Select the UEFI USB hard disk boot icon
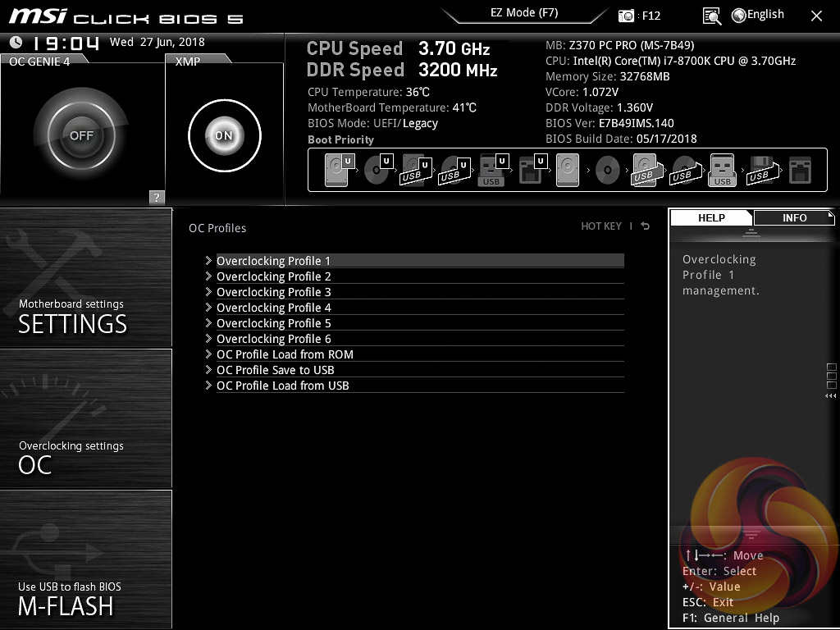The width and height of the screenshot is (840, 630). pos(416,171)
